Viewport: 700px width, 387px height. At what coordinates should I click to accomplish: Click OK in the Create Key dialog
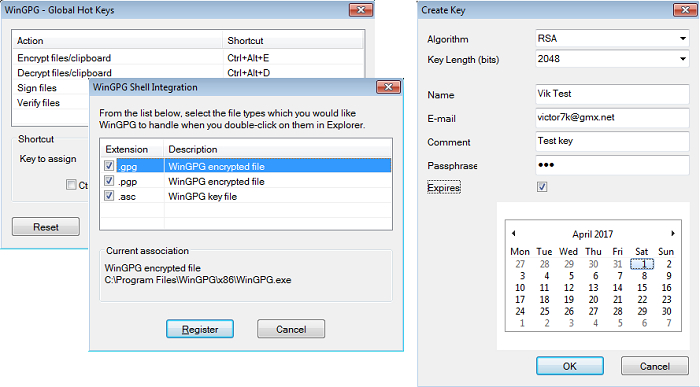pyautogui.click(x=570, y=366)
